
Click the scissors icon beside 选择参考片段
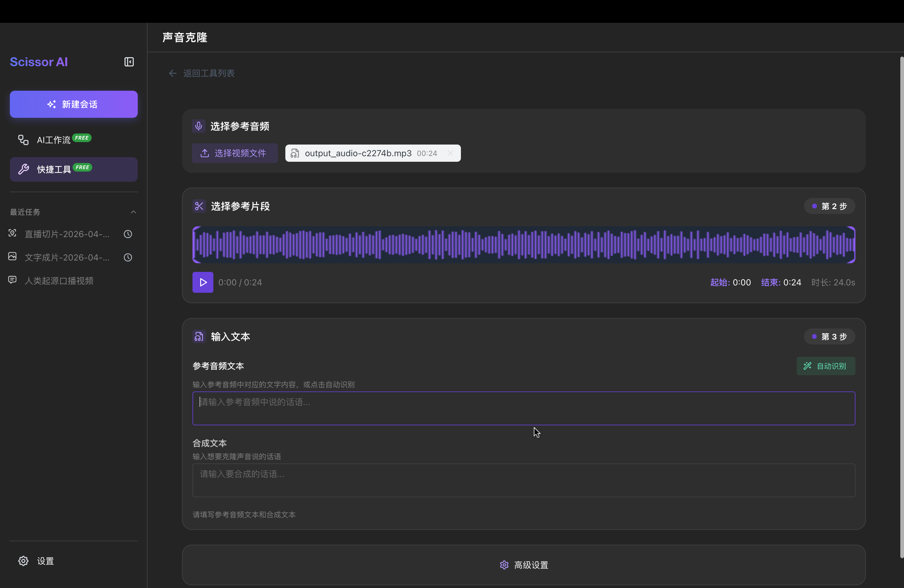pos(199,206)
